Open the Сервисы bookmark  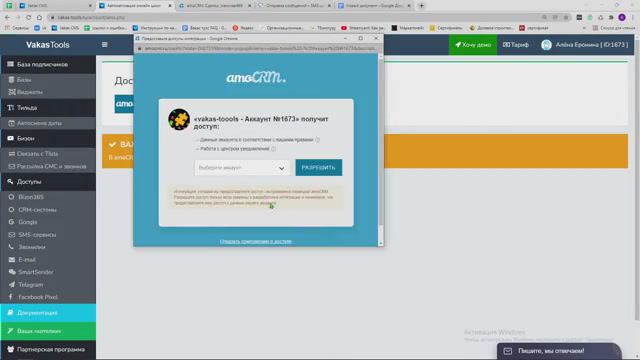pos(17,28)
